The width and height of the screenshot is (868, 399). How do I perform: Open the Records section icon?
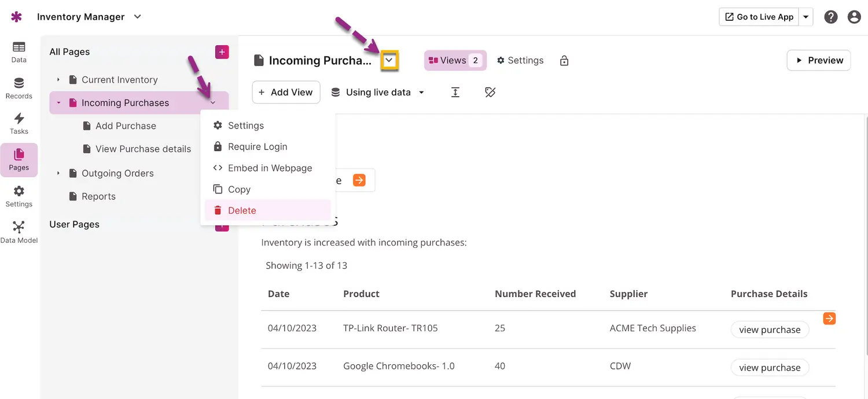click(19, 87)
